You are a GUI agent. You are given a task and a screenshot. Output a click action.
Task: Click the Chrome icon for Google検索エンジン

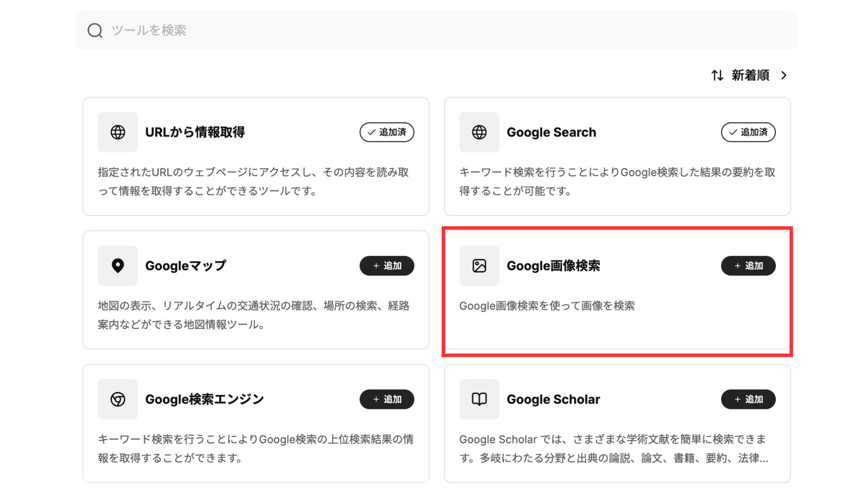[x=118, y=399]
